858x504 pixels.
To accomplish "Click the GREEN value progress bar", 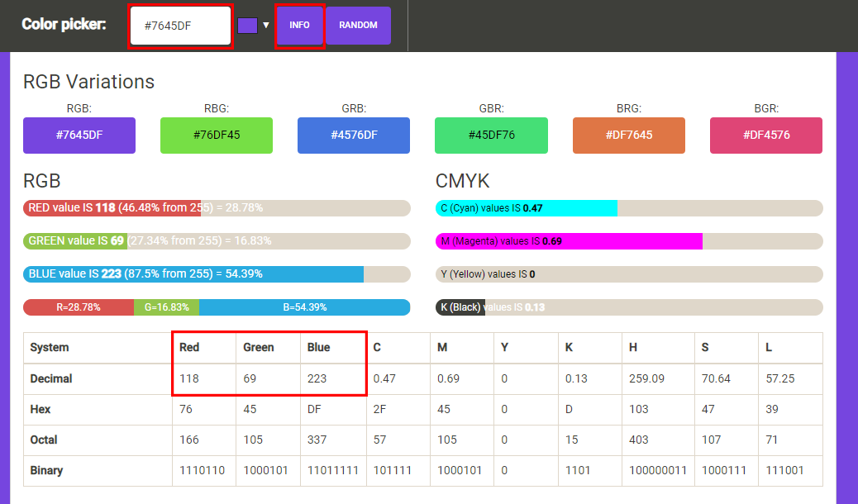I will click(x=217, y=240).
